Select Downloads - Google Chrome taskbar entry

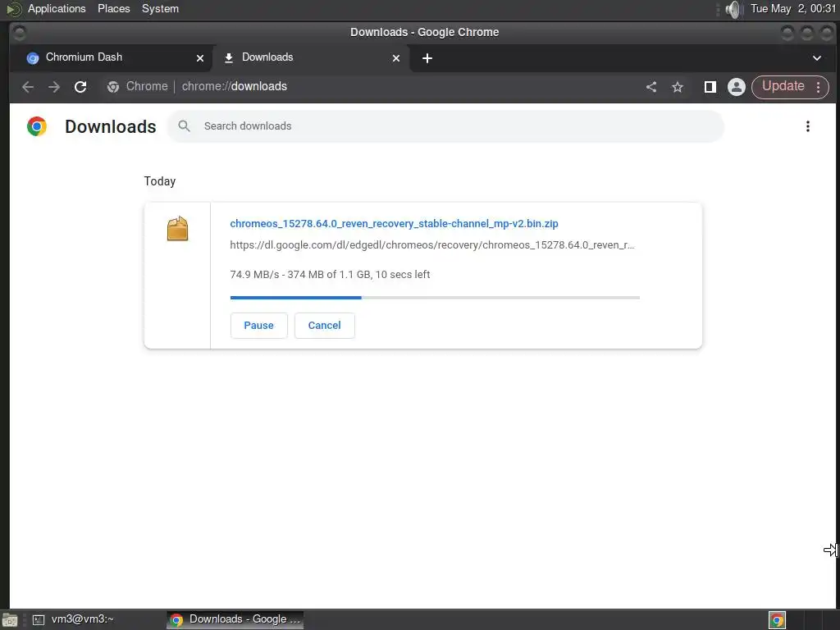(x=235, y=619)
